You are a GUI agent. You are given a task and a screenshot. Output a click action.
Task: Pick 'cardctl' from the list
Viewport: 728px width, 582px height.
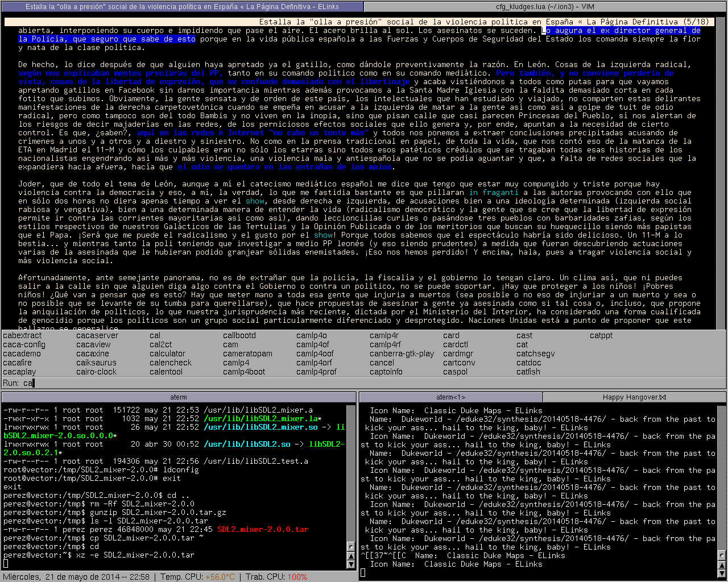click(456, 344)
